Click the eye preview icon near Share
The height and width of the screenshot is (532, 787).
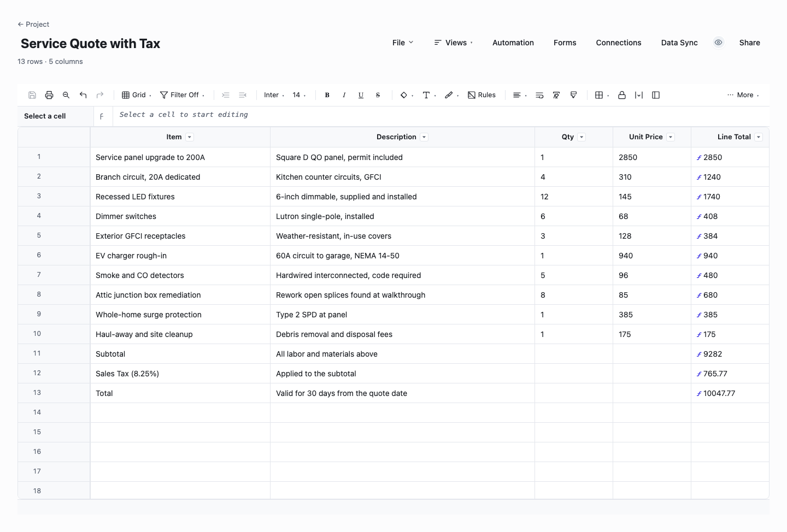tap(719, 43)
